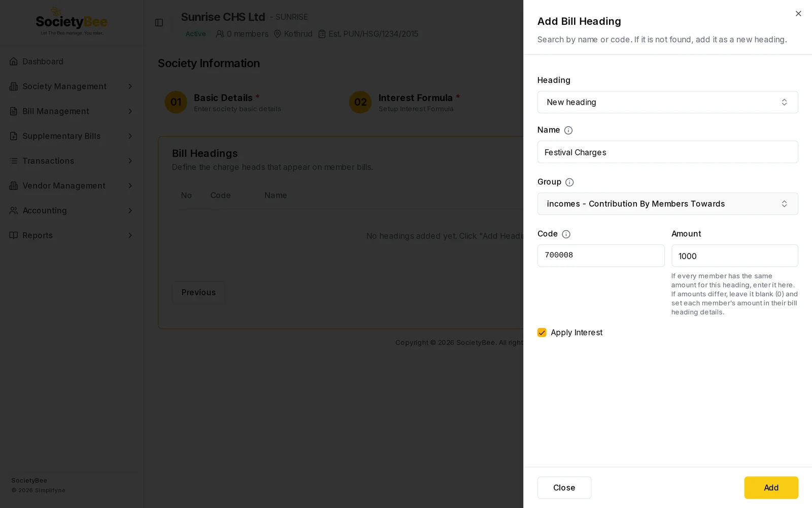
Task: Expand the Supplementary Bills submenu chevron
Action: click(130, 136)
